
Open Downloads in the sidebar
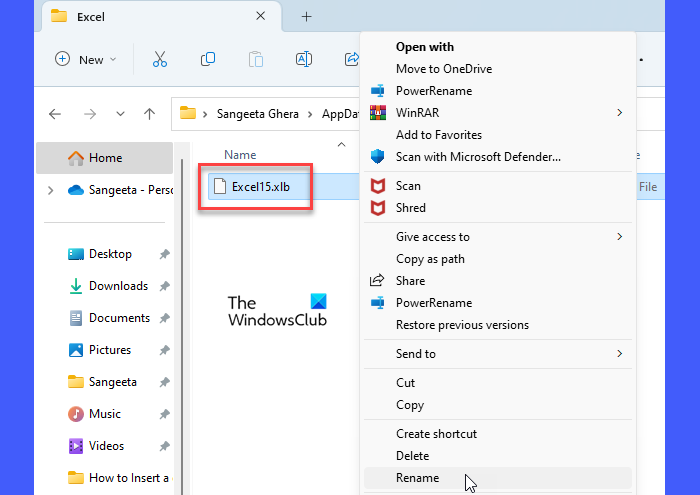(108, 286)
